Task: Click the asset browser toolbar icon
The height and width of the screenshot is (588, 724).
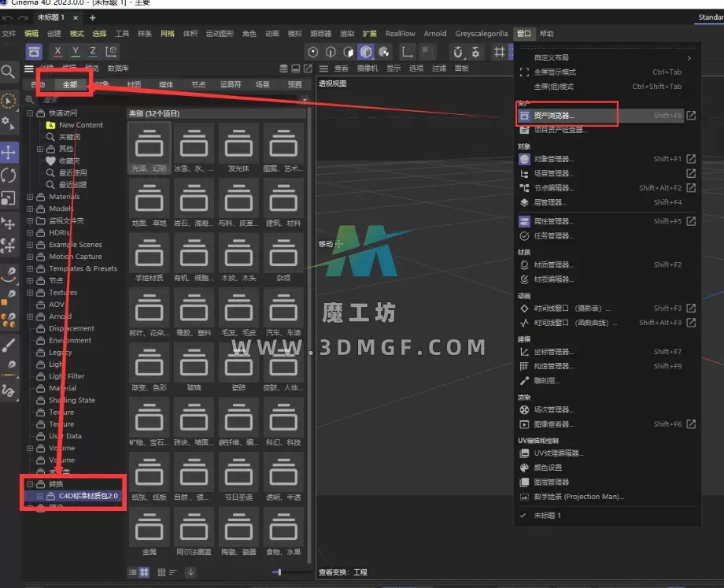Action: pos(34,52)
